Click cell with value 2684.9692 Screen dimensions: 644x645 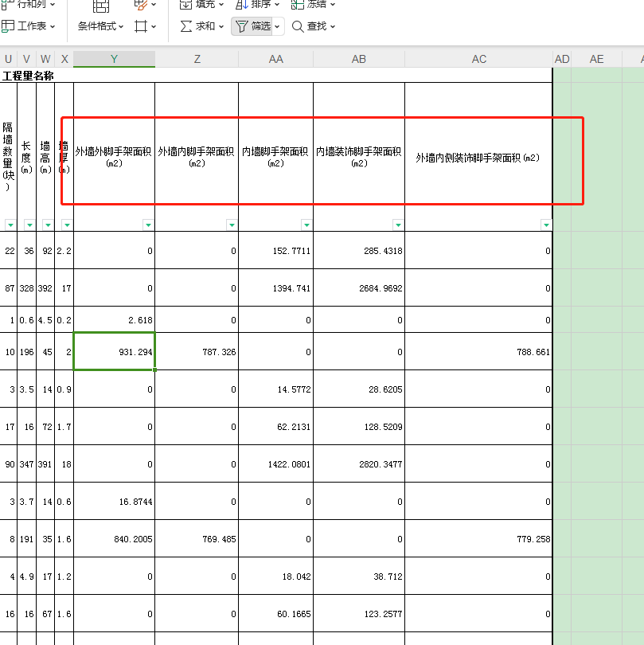click(359, 287)
